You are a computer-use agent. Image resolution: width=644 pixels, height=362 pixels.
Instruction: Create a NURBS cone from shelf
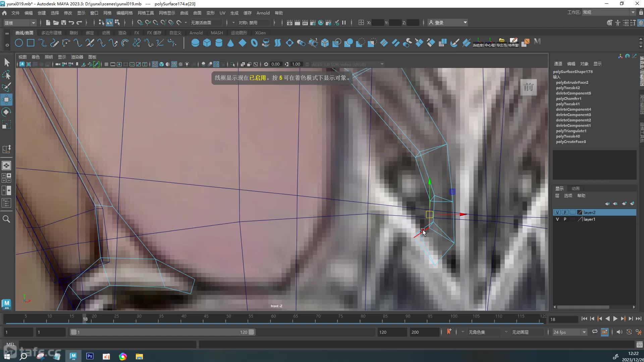230,43
